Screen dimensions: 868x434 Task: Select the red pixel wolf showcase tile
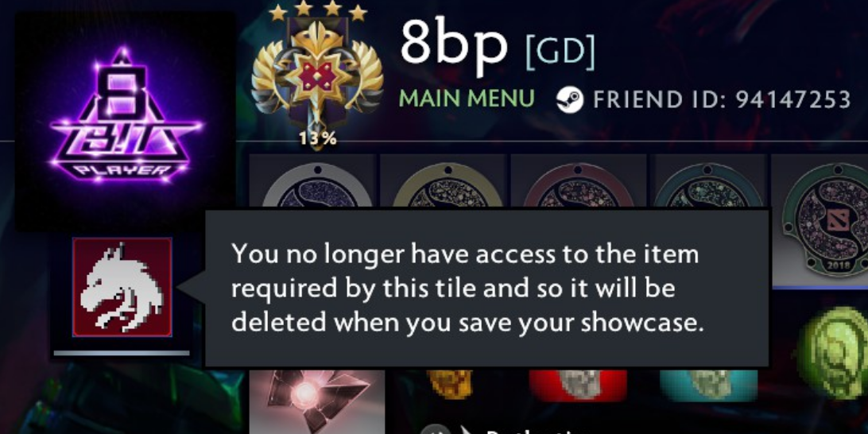pyautogui.click(x=122, y=287)
